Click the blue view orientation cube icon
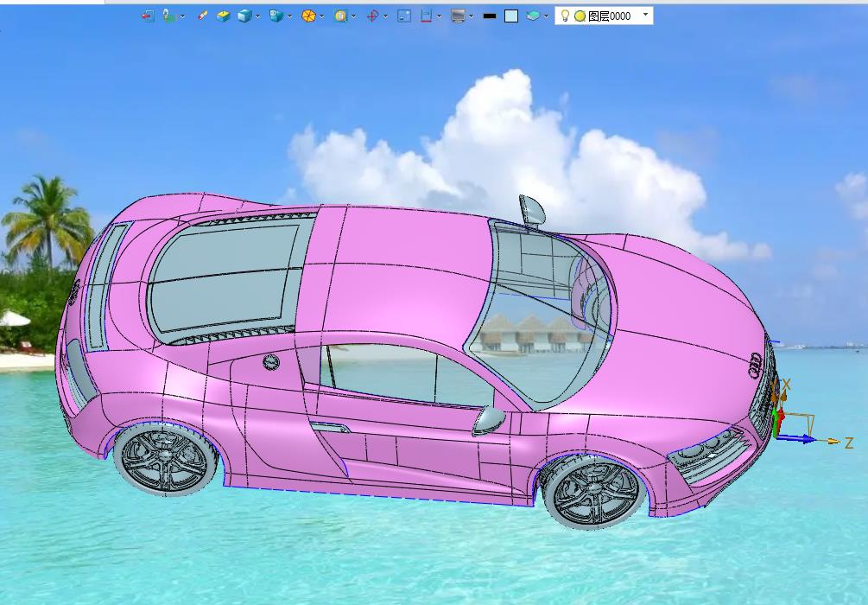 276,16
